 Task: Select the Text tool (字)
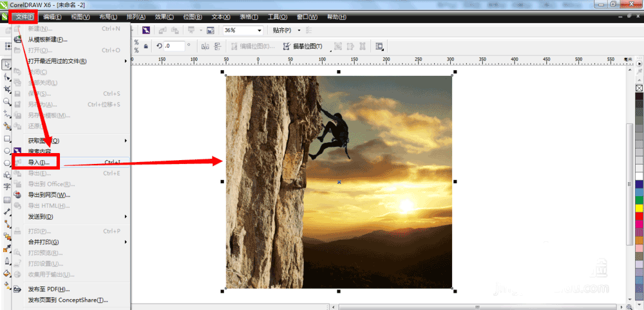[6, 187]
